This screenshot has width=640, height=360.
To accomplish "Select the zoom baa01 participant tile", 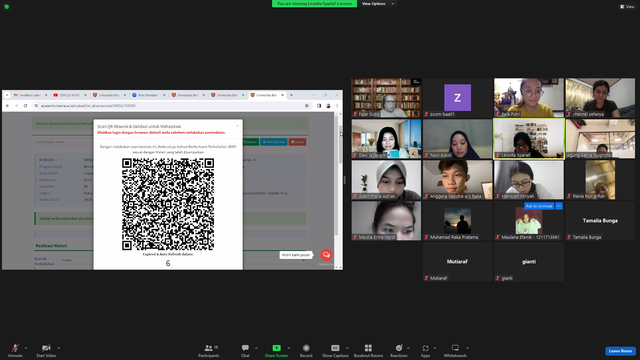I will tap(457, 98).
